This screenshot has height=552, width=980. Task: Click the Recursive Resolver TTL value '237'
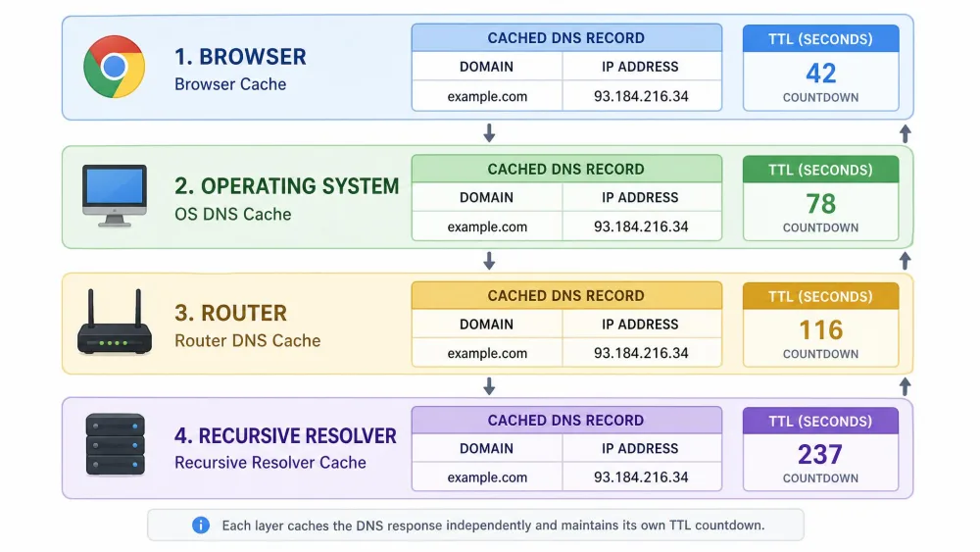coord(820,455)
